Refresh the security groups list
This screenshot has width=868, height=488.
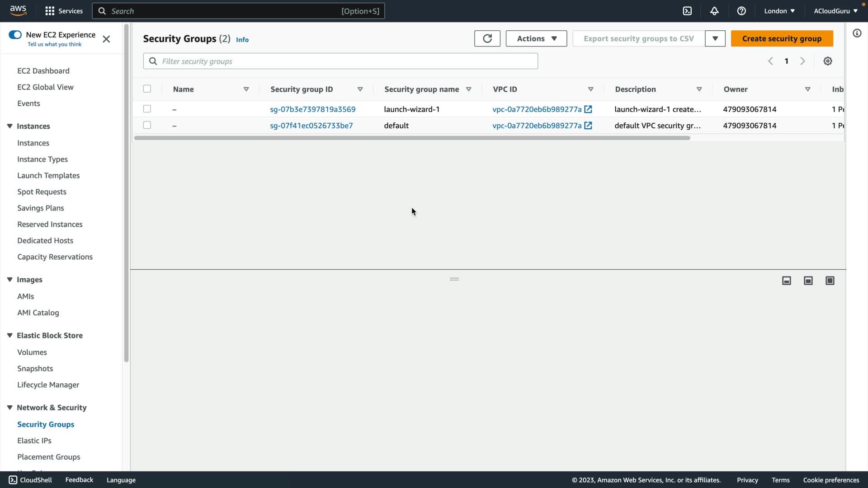point(487,38)
